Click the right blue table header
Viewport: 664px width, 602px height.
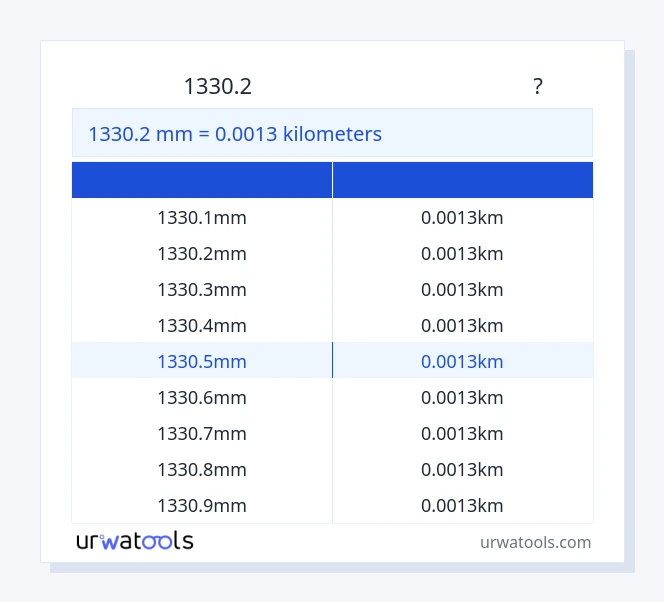463,180
